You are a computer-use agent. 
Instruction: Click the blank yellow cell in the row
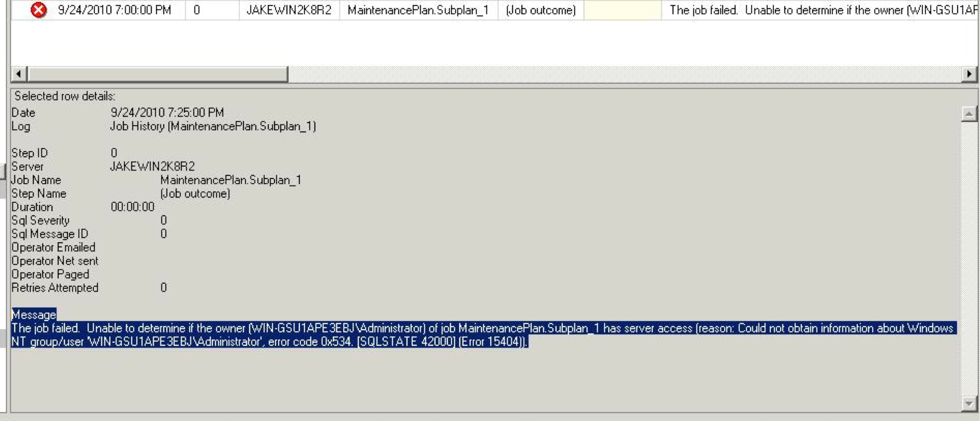(x=622, y=10)
